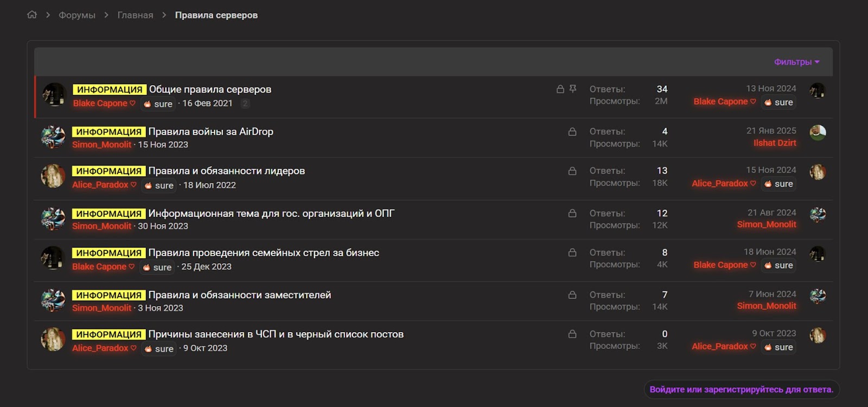
Task: Click lock icon on семейных стрел row
Action: [x=572, y=252]
